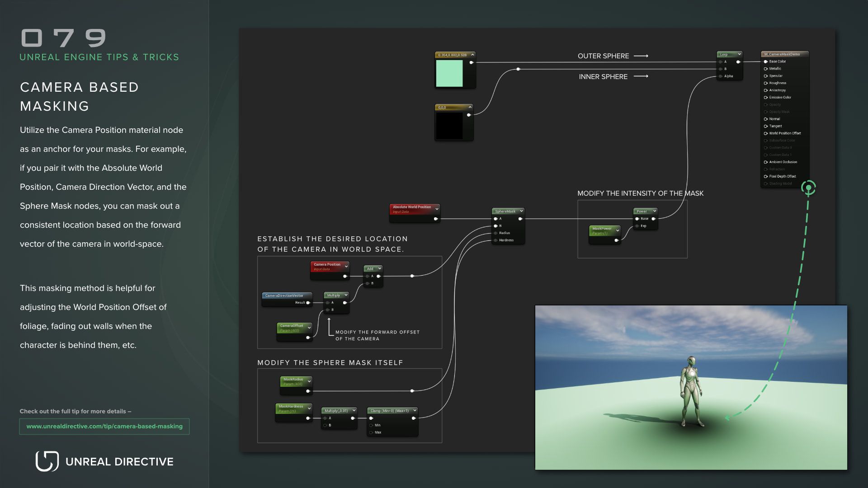Click the SphereMask Hardness input pin

pos(496,240)
